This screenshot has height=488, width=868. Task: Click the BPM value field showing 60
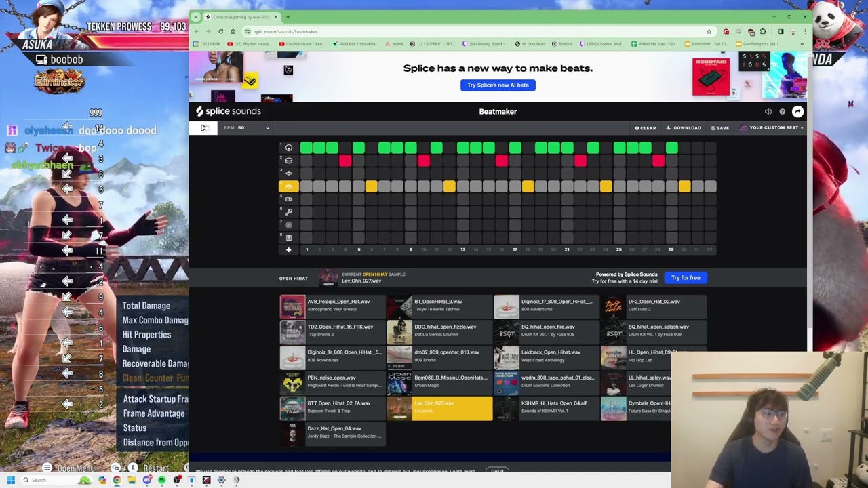[241, 128]
